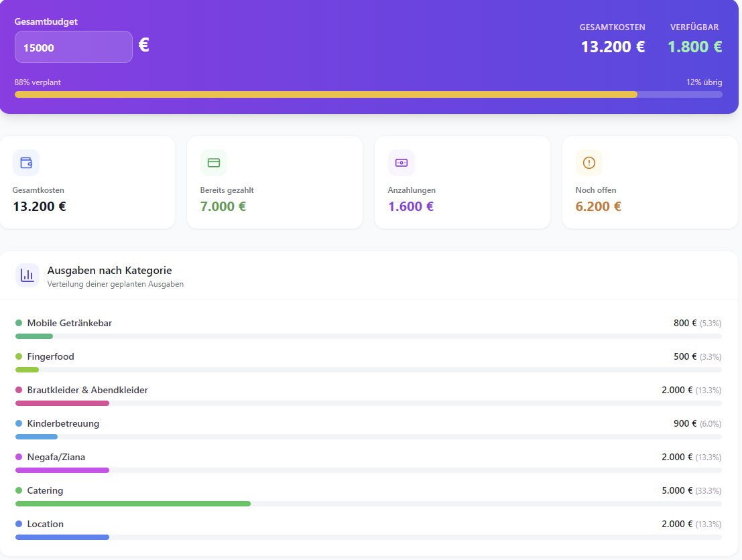The image size is (742, 560).
Task: Select the "Location" category name
Action: click(46, 524)
